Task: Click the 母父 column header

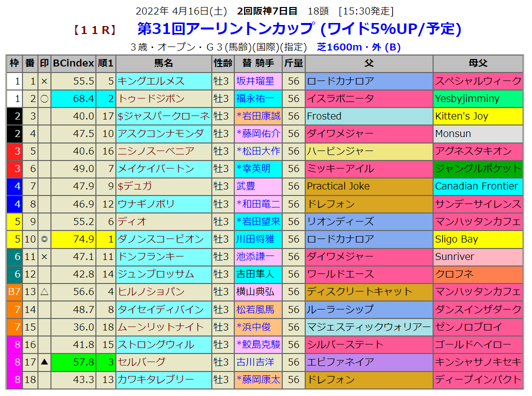Action: tap(478, 63)
